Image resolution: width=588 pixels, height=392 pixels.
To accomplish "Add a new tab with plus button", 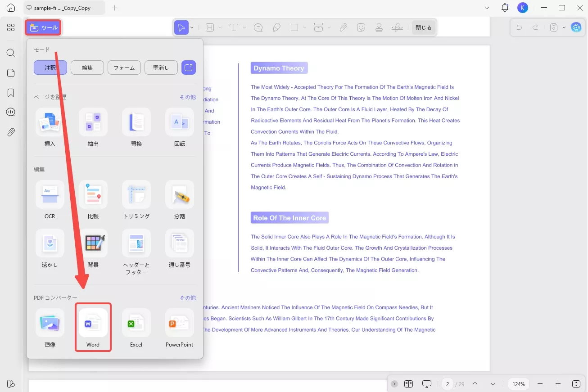I will coord(114,8).
